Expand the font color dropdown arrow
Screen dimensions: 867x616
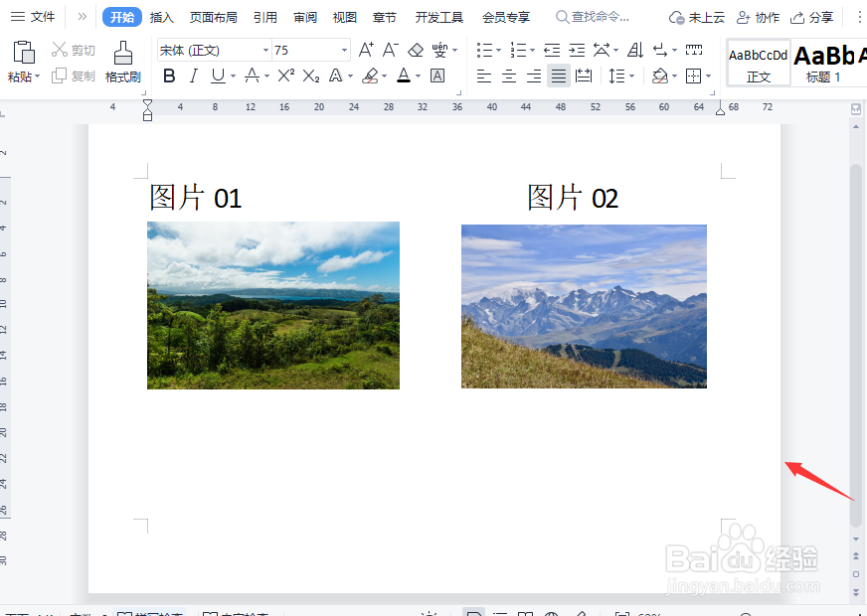418,76
